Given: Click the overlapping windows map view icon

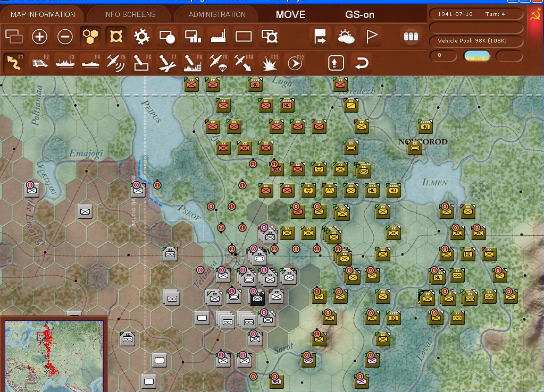Looking at the screenshot, I should coord(14,37).
